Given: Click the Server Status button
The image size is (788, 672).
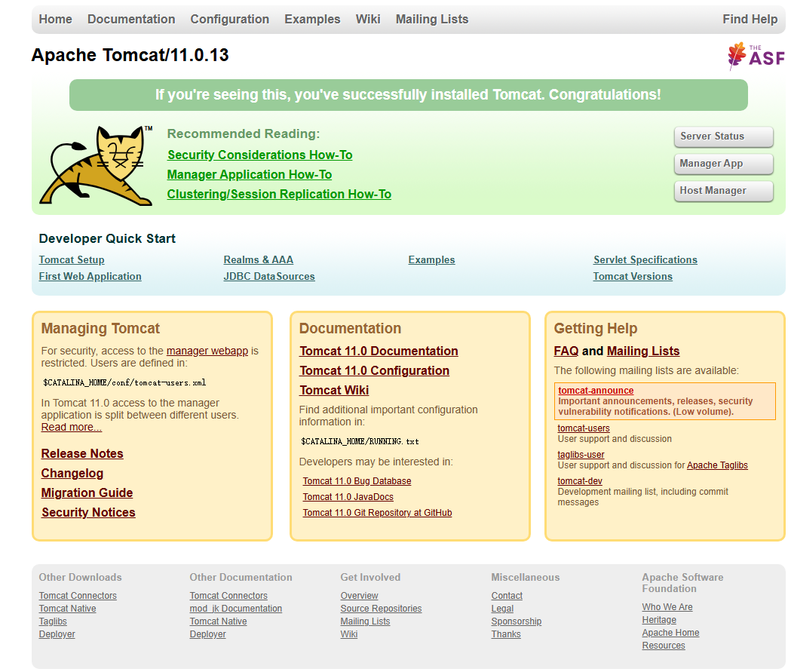Looking at the screenshot, I should click(x=723, y=137).
